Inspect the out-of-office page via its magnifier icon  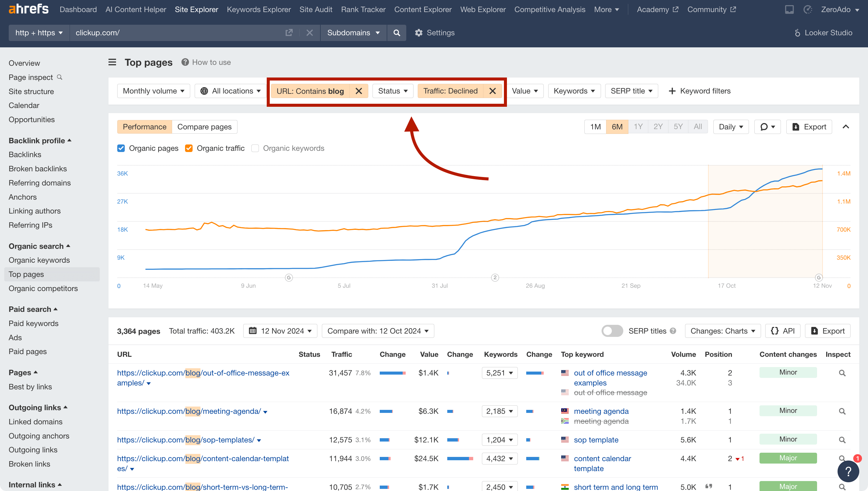coord(842,373)
